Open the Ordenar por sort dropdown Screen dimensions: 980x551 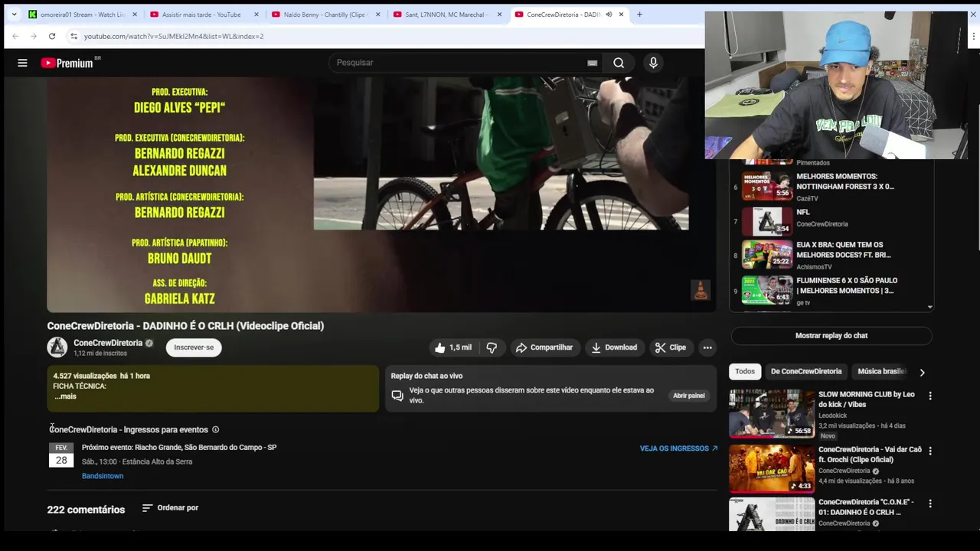point(170,507)
